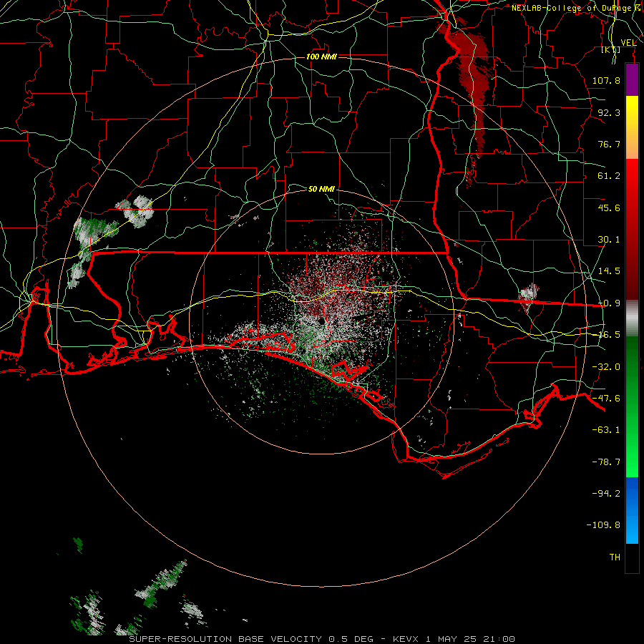The width and height of the screenshot is (644, 644).
Task: Click the 14.5 value on velocity scale
Action: click(609, 271)
